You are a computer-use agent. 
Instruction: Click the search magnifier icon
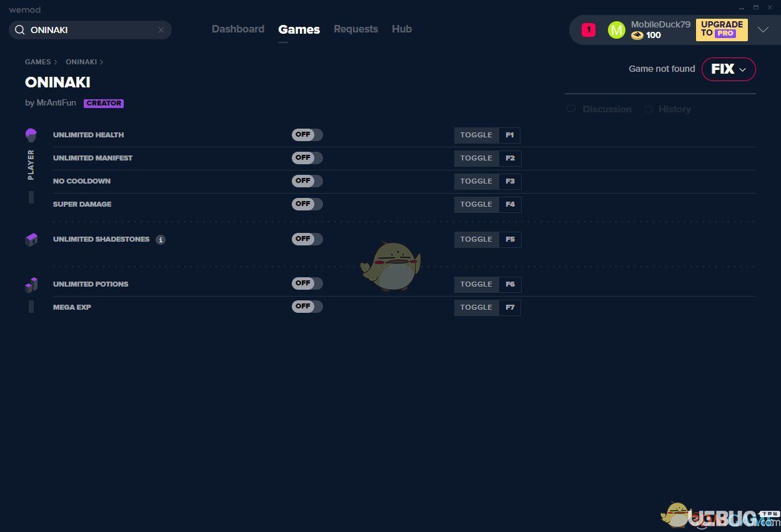[x=19, y=30]
